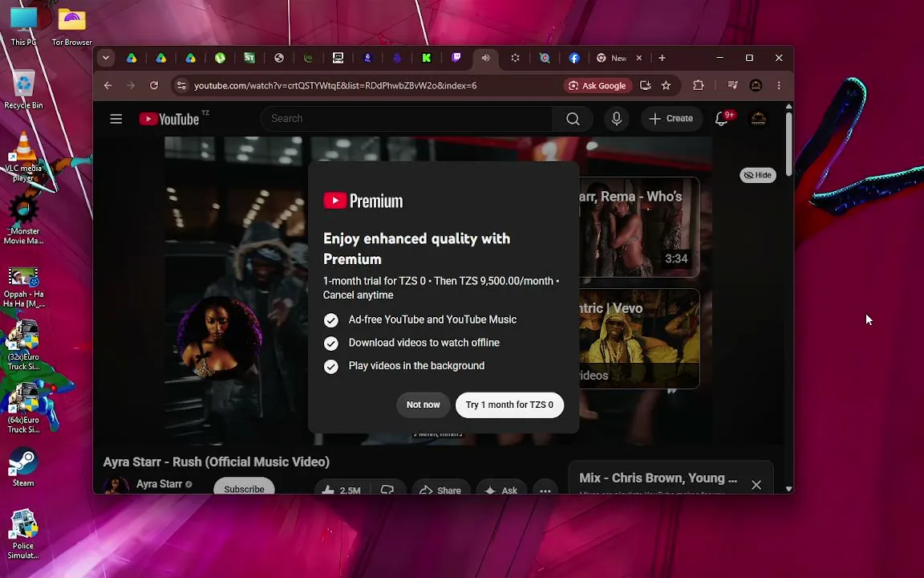924x578 pixels.
Task: Expand the tab search dropdown arrow
Action: 106,58
